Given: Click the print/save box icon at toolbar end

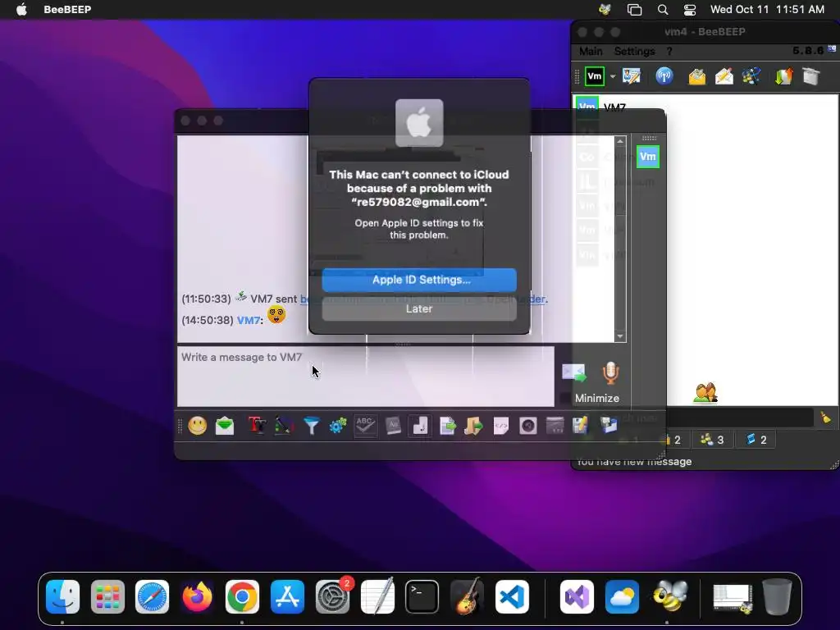Looking at the screenshot, I should 609,426.
